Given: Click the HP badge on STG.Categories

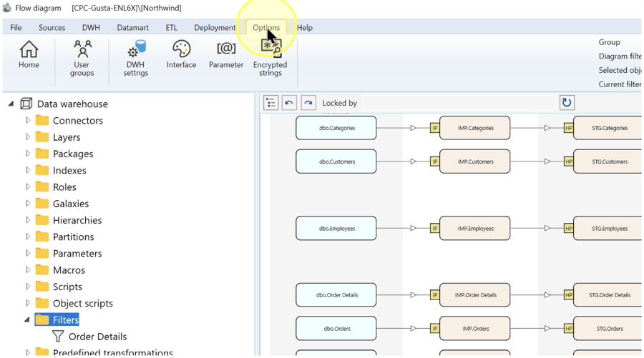Looking at the screenshot, I should pos(568,128).
